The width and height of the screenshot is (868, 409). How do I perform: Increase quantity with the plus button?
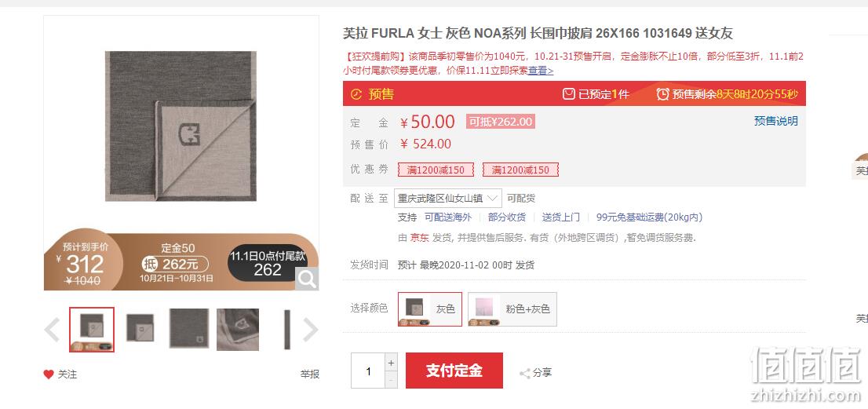pos(391,363)
